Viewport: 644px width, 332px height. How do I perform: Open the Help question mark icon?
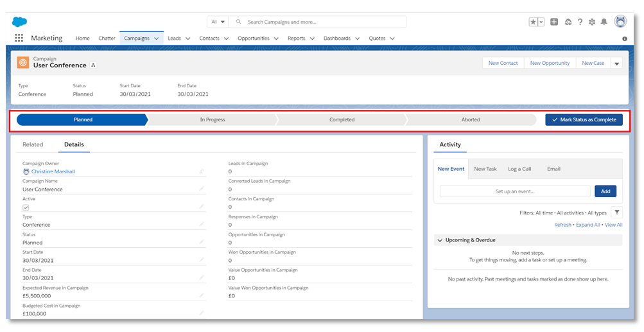(x=580, y=22)
